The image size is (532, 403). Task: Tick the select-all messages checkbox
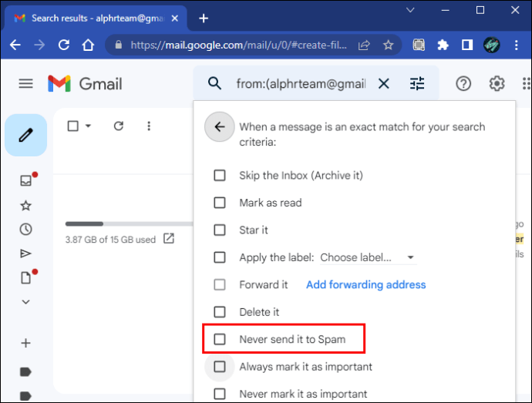(x=73, y=126)
